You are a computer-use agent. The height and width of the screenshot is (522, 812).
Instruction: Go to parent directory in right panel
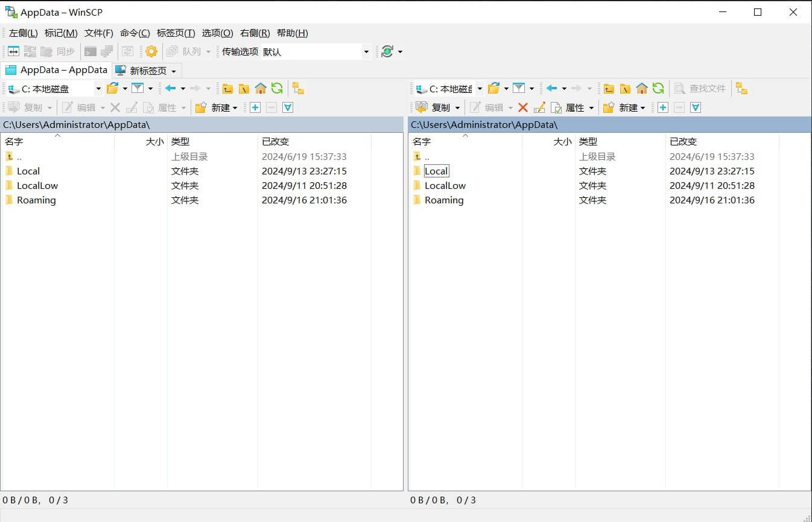(x=609, y=89)
